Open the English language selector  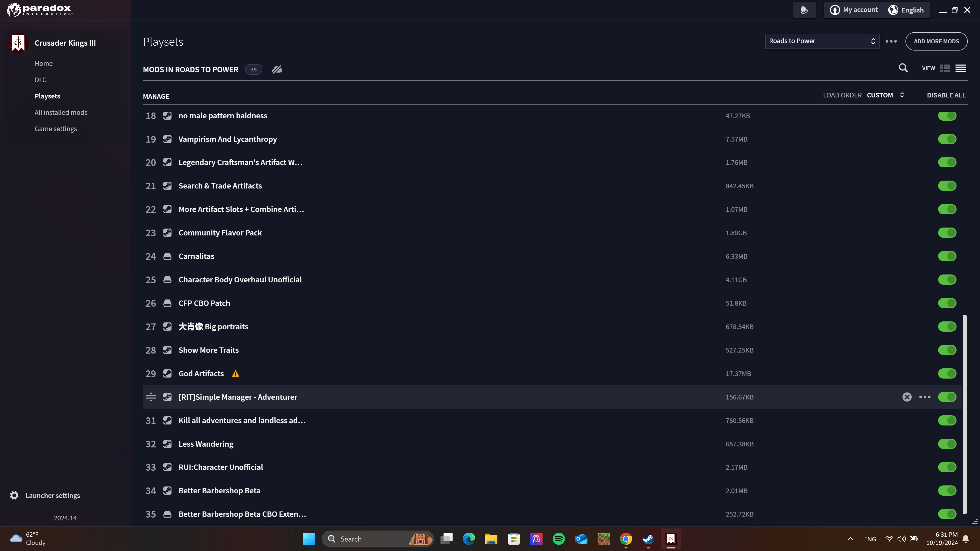pos(906,10)
